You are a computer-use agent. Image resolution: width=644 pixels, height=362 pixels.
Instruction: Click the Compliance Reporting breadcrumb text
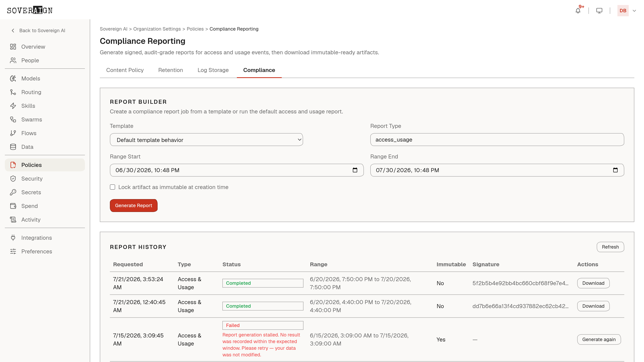(234, 29)
